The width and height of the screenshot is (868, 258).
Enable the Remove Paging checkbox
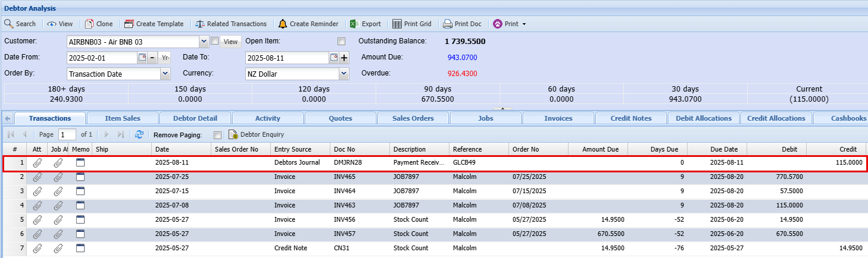point(217,135)
